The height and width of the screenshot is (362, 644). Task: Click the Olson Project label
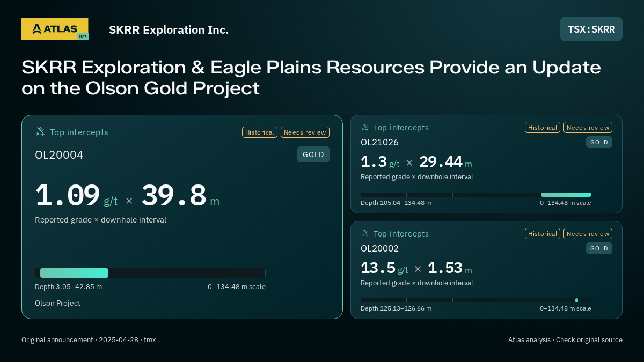[x=57, y=304]
